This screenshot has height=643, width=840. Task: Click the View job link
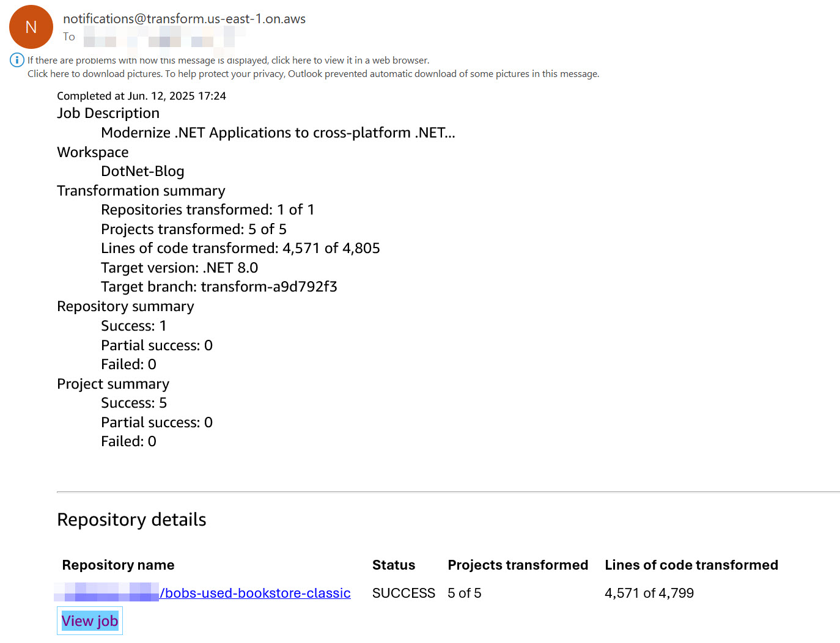click(90, 621)
